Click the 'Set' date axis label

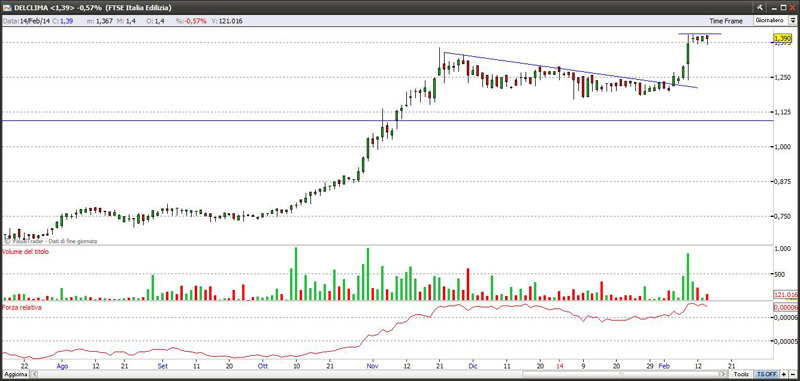(x=162, y=366)
